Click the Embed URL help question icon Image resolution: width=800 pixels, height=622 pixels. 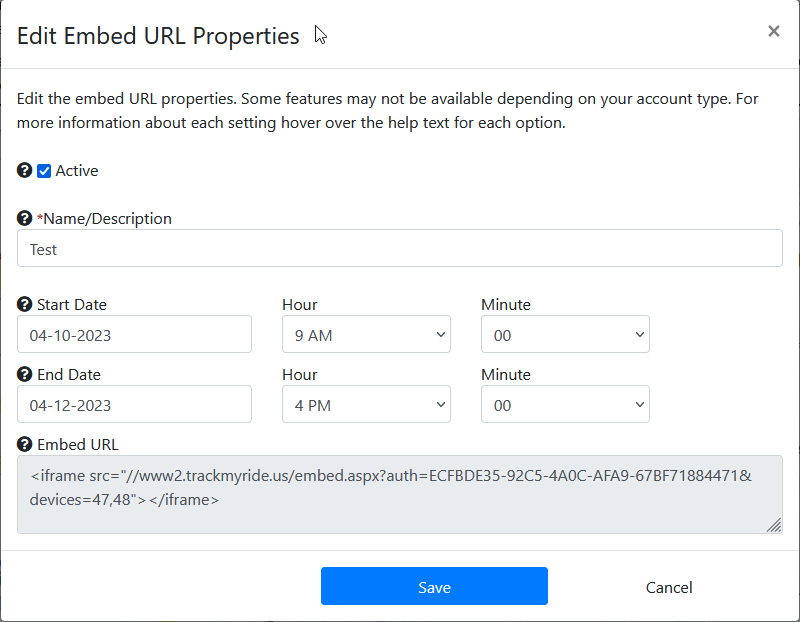pyautogui.click(x=24, y=444)
